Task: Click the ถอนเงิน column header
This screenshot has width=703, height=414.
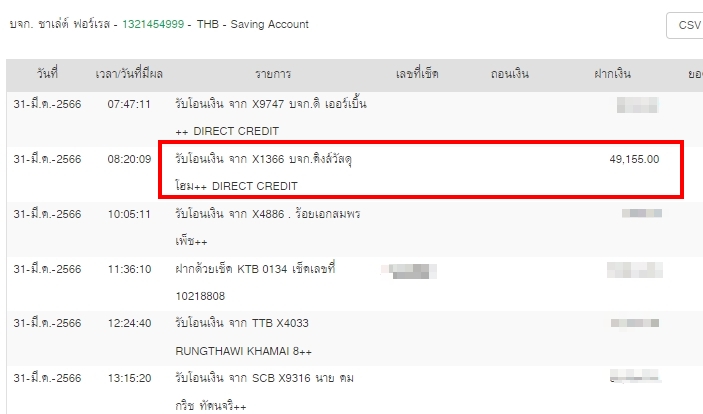Action: click(x=510, y=75)
